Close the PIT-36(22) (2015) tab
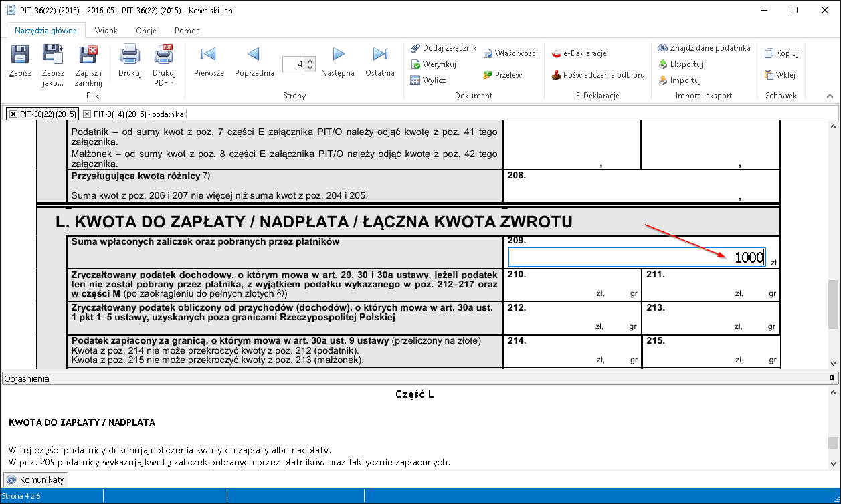Viewport: 841px width, 504px height. [13, 114]
